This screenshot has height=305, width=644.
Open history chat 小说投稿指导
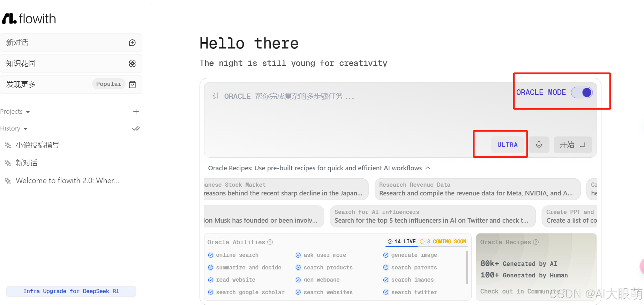(38, 145)
